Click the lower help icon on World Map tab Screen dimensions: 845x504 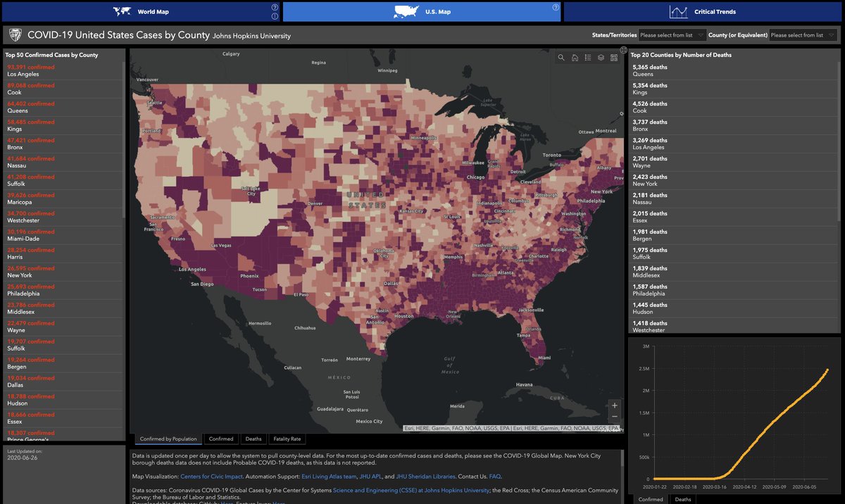point(275,16)
